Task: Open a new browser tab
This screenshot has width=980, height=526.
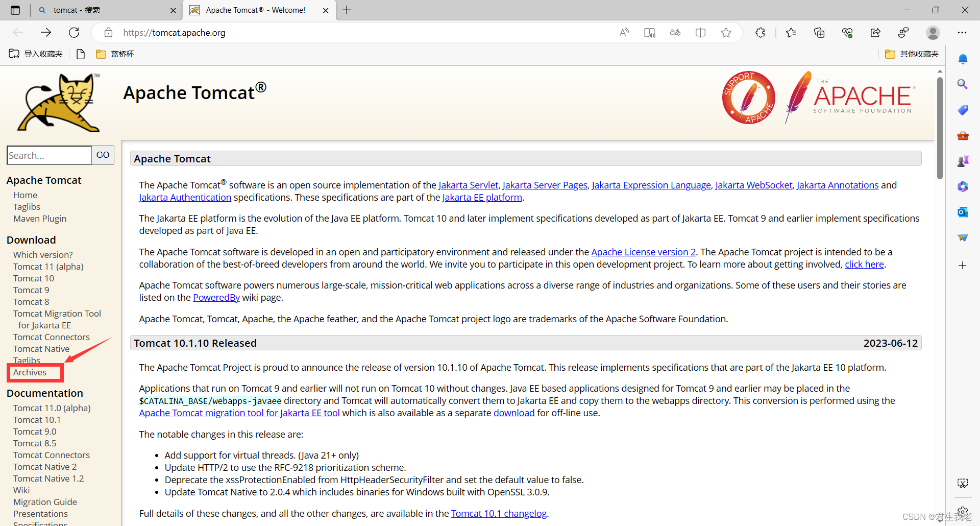Action: pyautogui.click(x=347, y=10)
